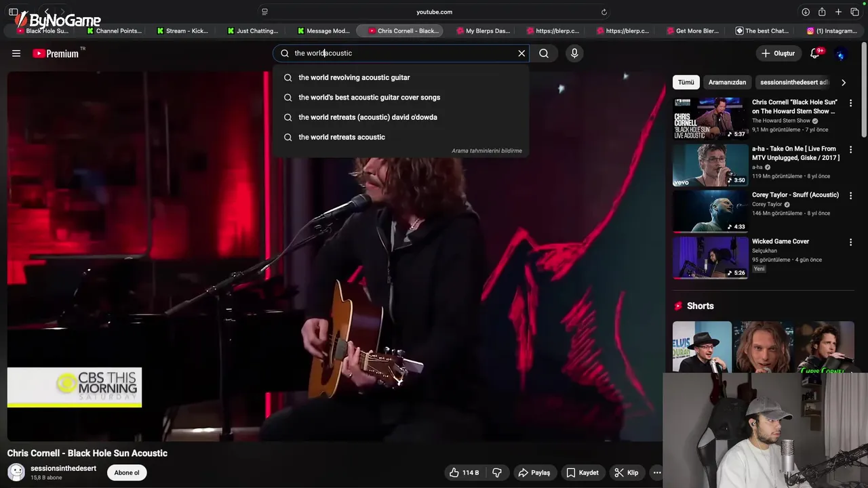Open a new tab with plus icon
Screen dimensions: 868x488
pyautogui.click(x=838, y=12)
